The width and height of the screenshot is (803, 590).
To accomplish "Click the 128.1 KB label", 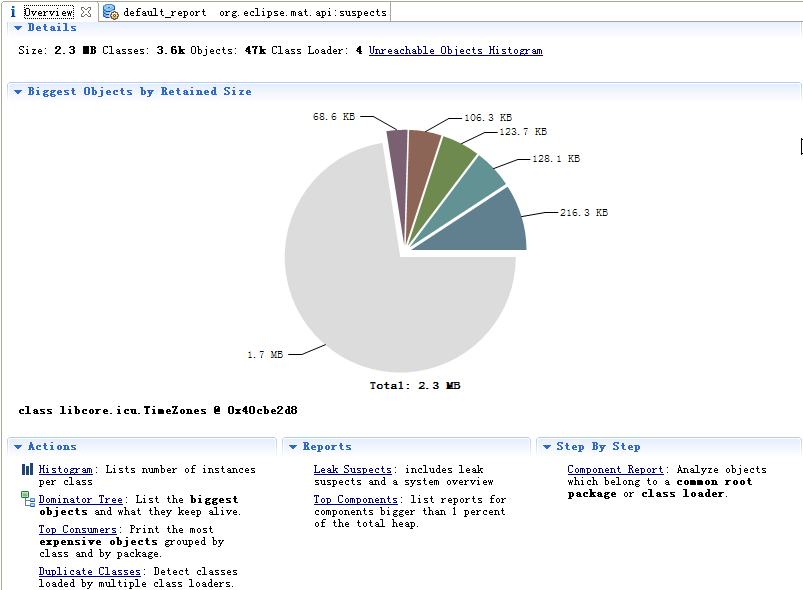I will click(x=556, y=159).
